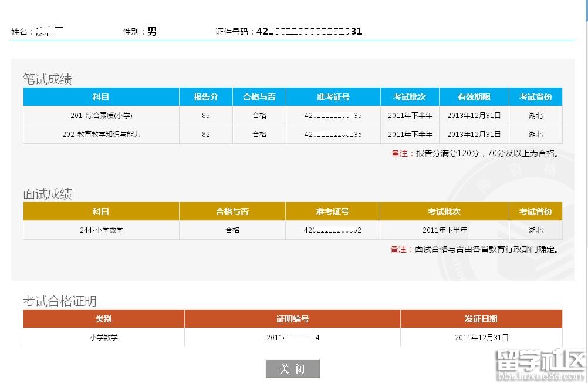This screenshot has height=383, width=588.
Task: Click the 有效期限 column header
Action: click(474, 97)
